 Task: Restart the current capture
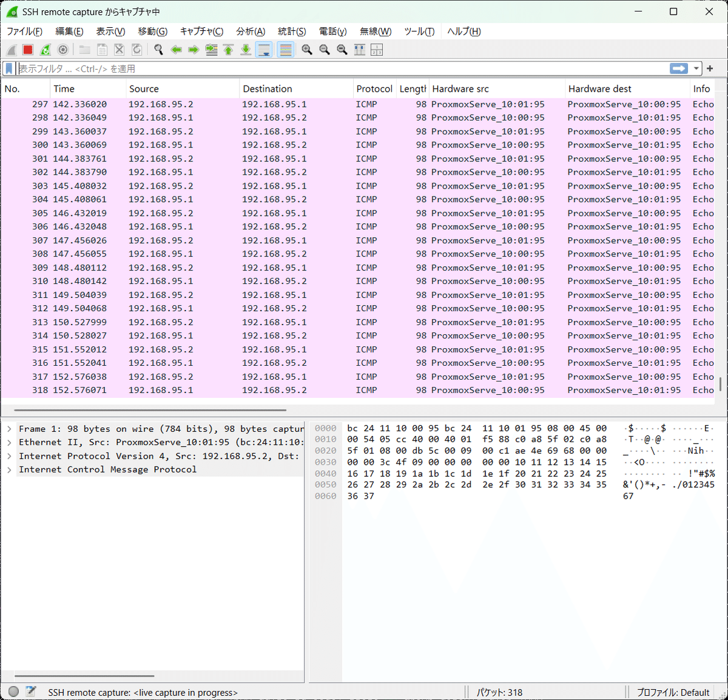click(x=45, y=50)
